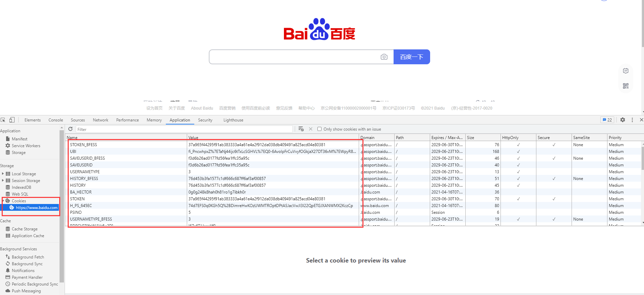Click the camera image search icon
The width and height of the screenshot is (644, 295).
[x=384, y=57]
